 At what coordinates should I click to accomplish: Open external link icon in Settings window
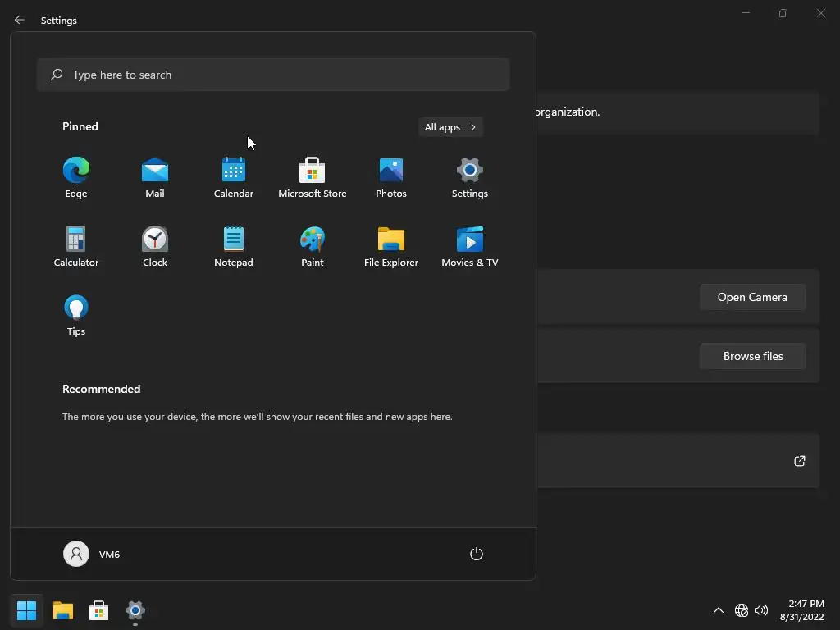click(799, 461)
